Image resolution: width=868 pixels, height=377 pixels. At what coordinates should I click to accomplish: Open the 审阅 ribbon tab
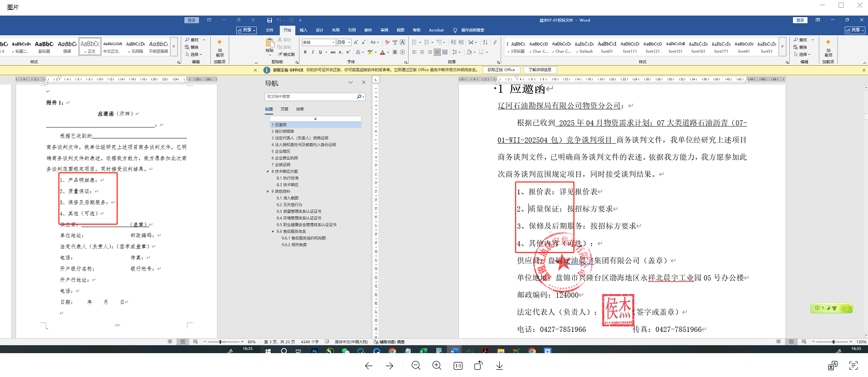pyautogui.click(x=384, y=30)
